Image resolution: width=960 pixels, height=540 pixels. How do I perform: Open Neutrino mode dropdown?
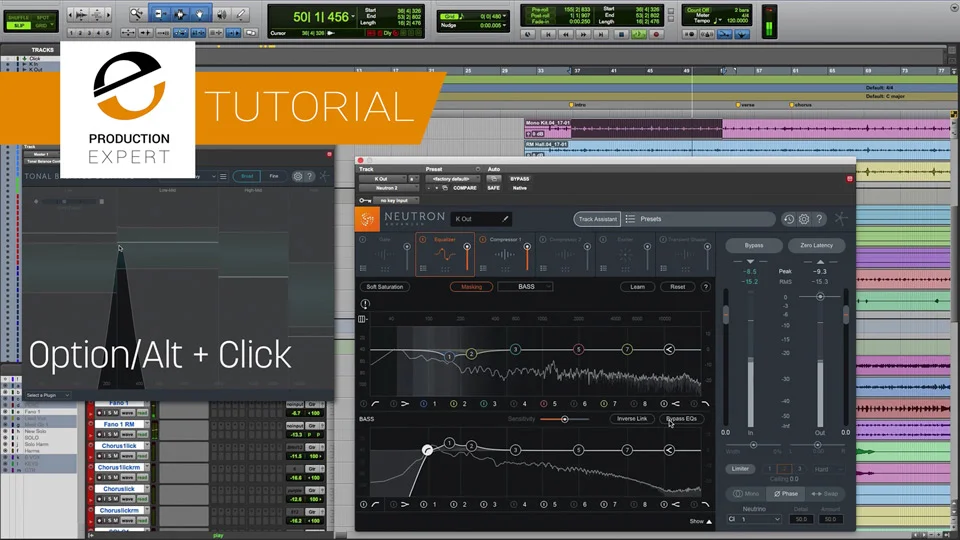[754, 519]
